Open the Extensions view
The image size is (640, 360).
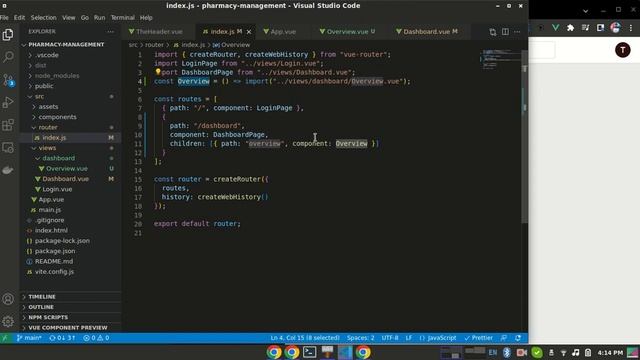(x=8, y=124)
